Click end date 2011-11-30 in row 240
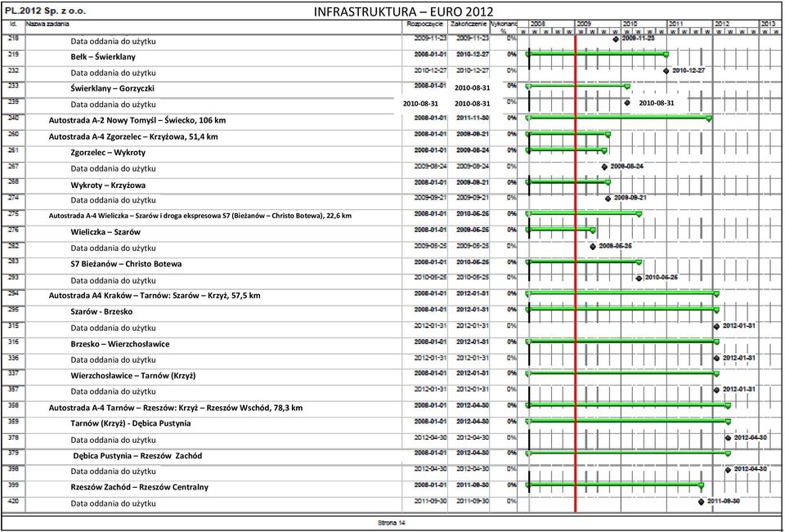Image resolution: width=785 pixels, height=532 pixels. [473, 118]
